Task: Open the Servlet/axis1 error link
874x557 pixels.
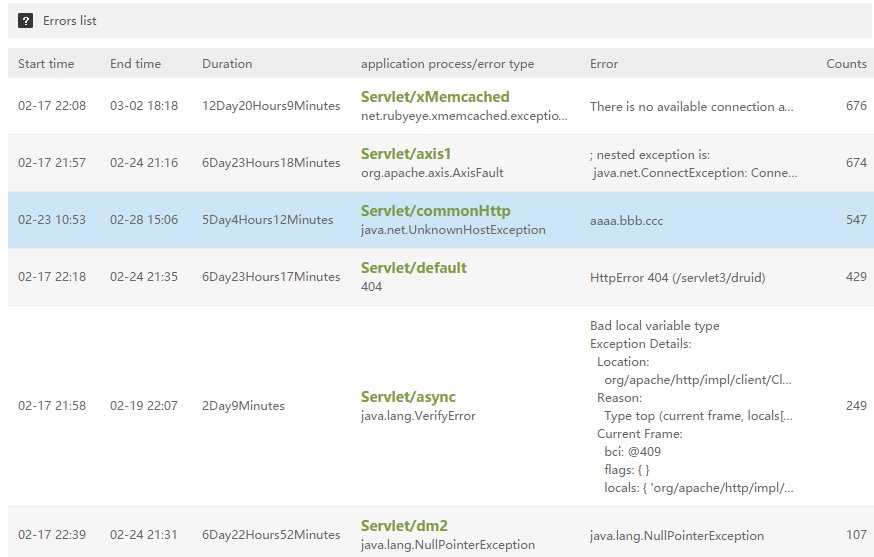Action: (406, 154)
